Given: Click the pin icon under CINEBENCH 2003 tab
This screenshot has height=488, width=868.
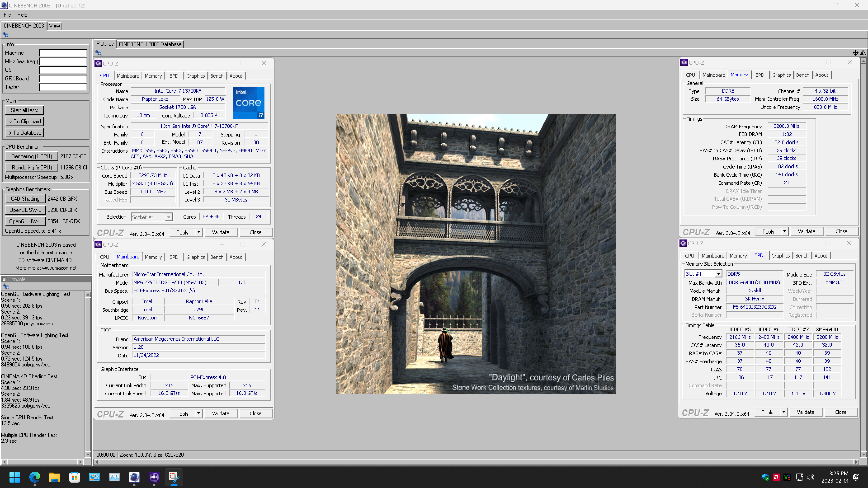Looking at the screenshot, I should tap(5, 34).
